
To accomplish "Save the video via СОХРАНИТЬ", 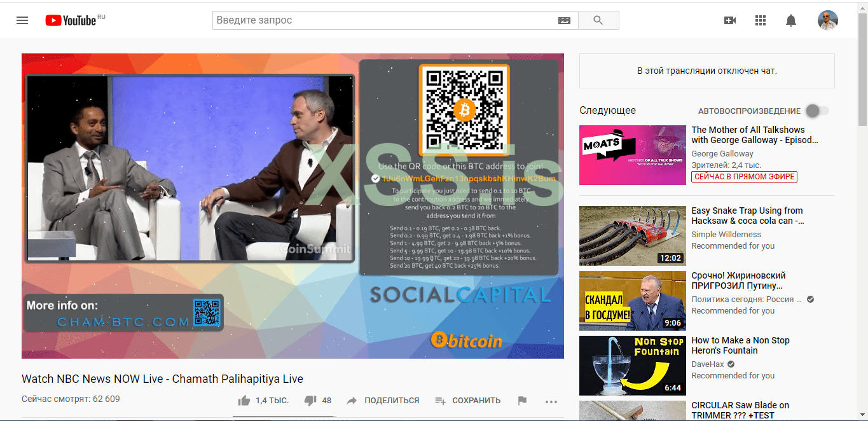I will pyautogui.click(x=467, y=401).
